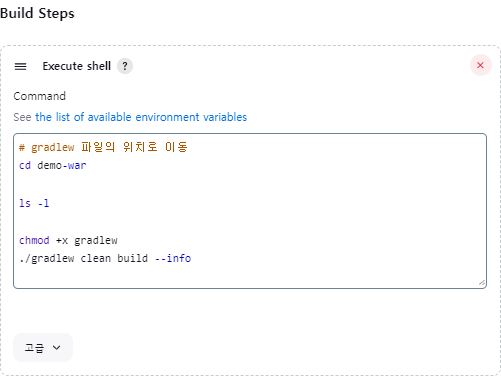Click the empty line below 'cd demo-war'
Viewport: 501px width, 377px height.
tap(250, 184)
